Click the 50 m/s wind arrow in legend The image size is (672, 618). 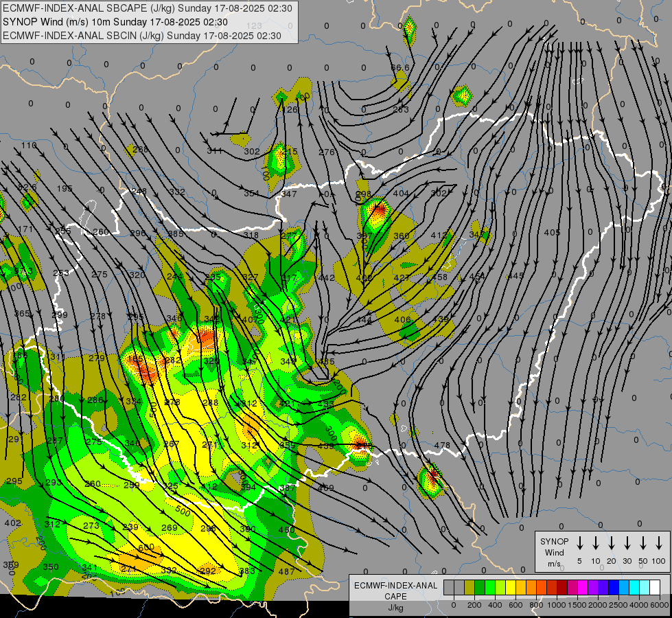(x=643, y=543)
